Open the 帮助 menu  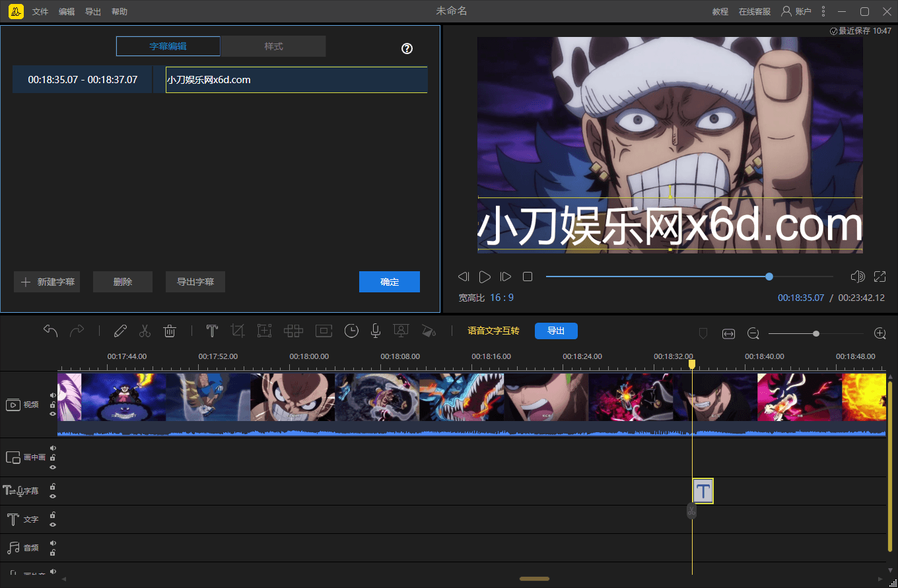click(x=119, y=11)
